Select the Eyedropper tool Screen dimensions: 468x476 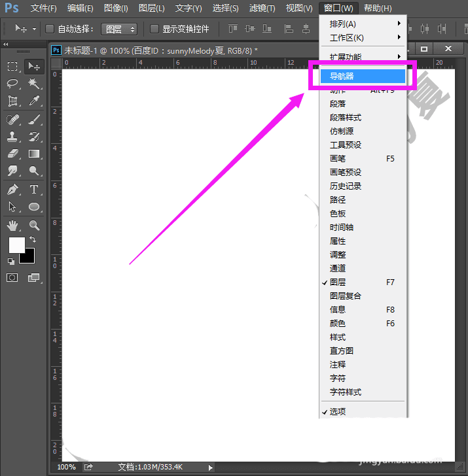tap(34, 101)
